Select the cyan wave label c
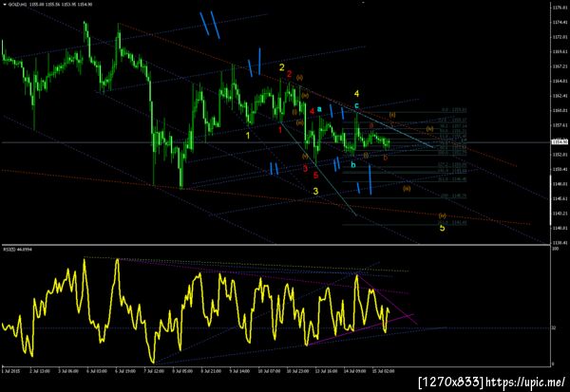This screenshot has width=570, height=392. (356, 105)
